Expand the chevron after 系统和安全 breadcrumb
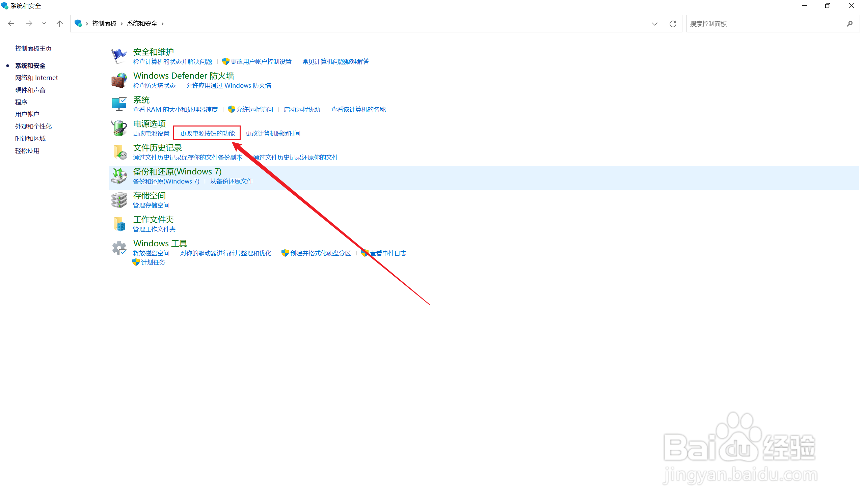Image resolution: width=864 pixels, height=504 pixels. pos(163,24)
